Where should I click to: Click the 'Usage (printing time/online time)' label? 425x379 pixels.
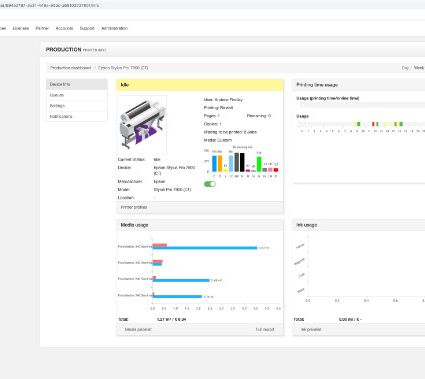click(328, 98)
